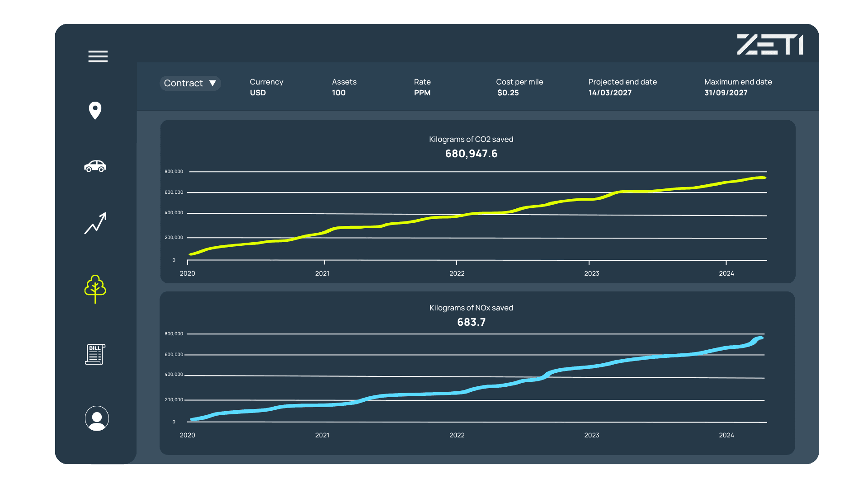
Task: Click the 2023 label on NOx chart
Action: pos(591,435)
